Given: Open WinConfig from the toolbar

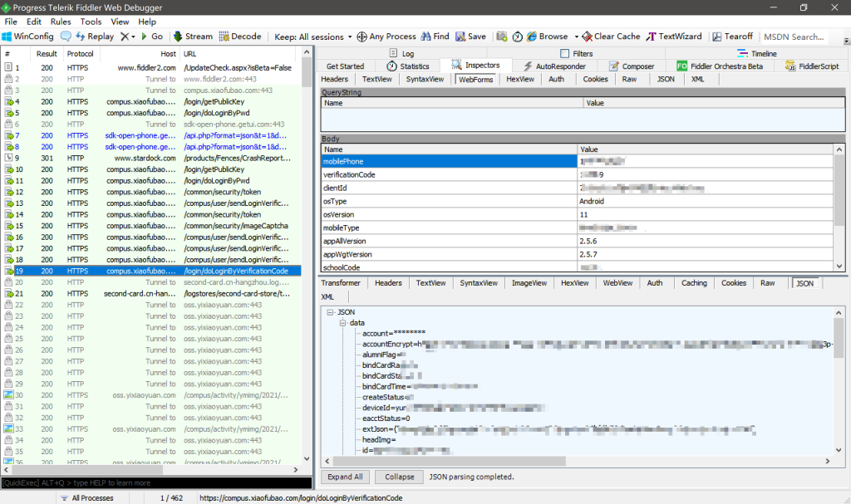Looking at the screenshot, I should 27,37.
